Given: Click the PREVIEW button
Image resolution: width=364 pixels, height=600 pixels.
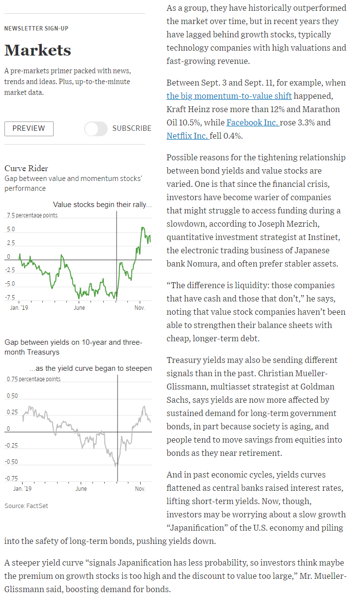Looking at the screenshot, I should (x=29, y=128).
